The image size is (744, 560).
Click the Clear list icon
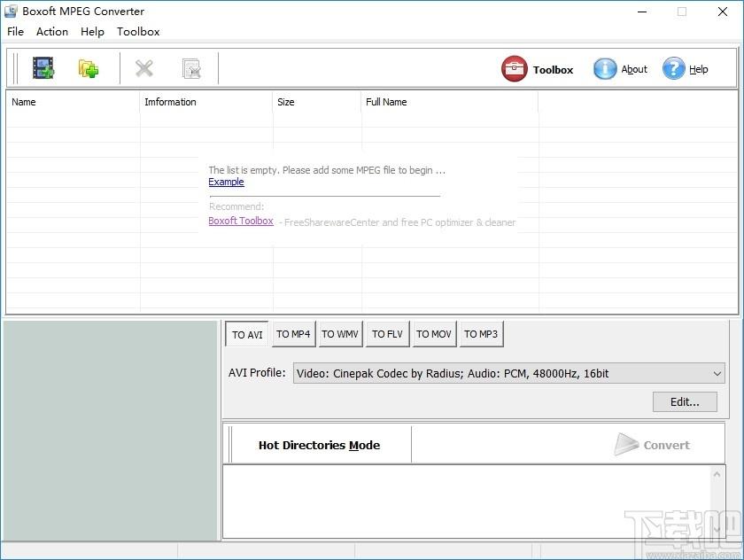pos(191,69)
